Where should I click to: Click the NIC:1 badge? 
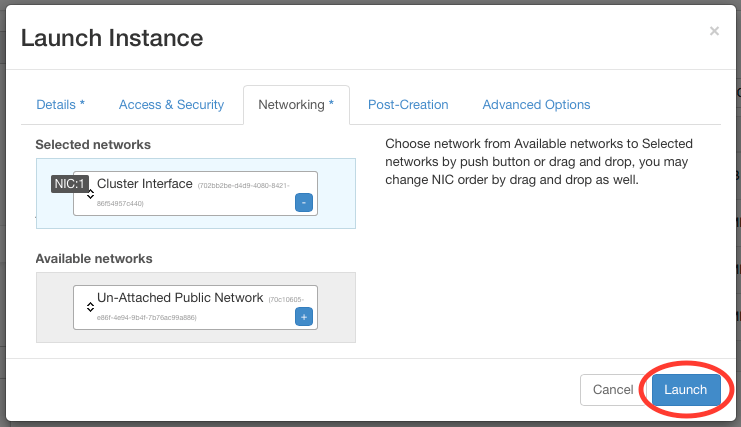(68, 184)
